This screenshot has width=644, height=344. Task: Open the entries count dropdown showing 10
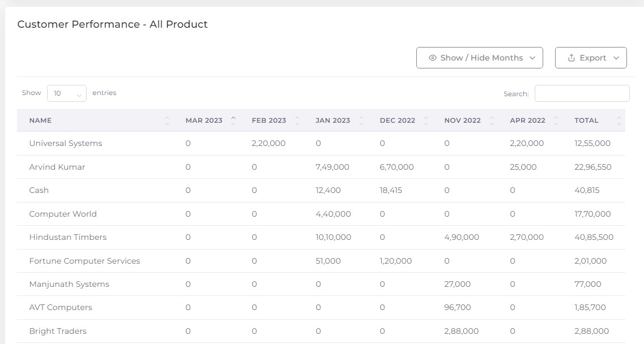(67, 93)
